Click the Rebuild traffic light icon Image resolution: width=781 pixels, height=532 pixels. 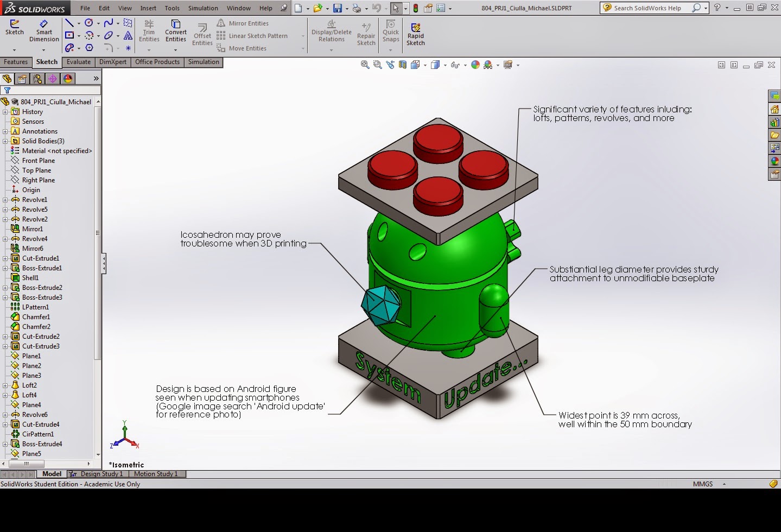pyautogui.click(x=416, y=8)
